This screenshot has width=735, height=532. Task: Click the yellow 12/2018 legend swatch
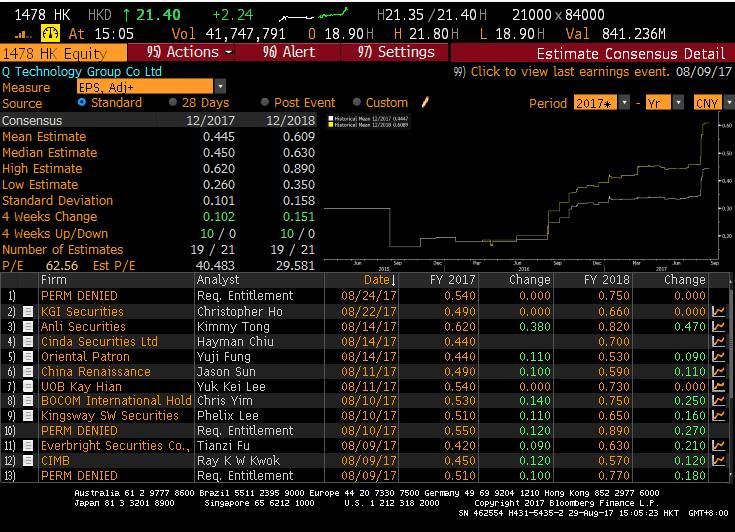click(331, 125)
